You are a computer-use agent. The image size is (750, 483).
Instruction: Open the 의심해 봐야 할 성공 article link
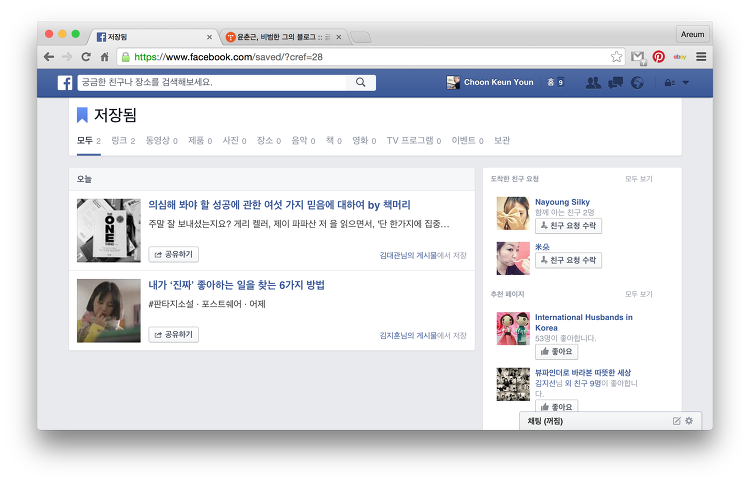tap(279, 205)
